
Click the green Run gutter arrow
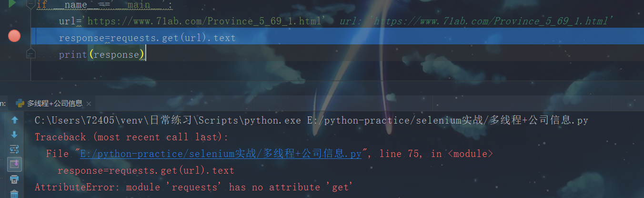(x=13, y=4)
